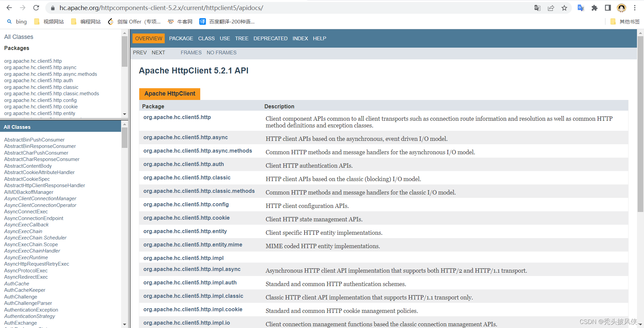This screenshot has width=644, height=328.
Task: Select the OVERVIEW navigation tab
Action: tap(149, 38)
